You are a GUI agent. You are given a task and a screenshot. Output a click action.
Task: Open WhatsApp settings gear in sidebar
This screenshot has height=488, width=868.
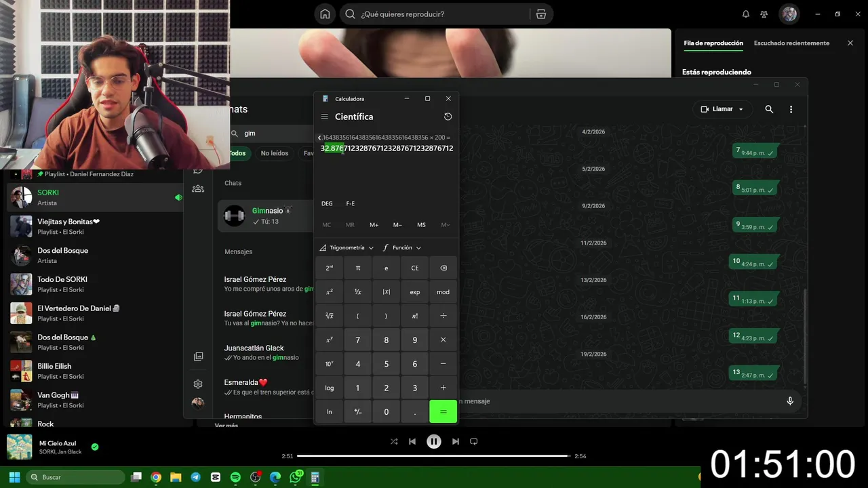[x=198, y=384]
